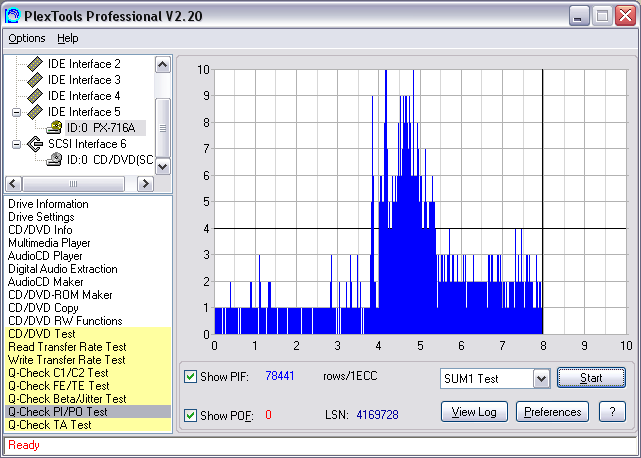Select IDE Interface 5 in tree
This screenshot has height=458, width=641.
[84, 112]
